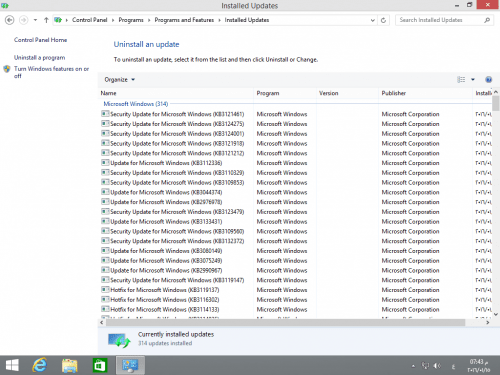Select Update KB2990967 row
500x375 pixels.
(x=296, y=270)
